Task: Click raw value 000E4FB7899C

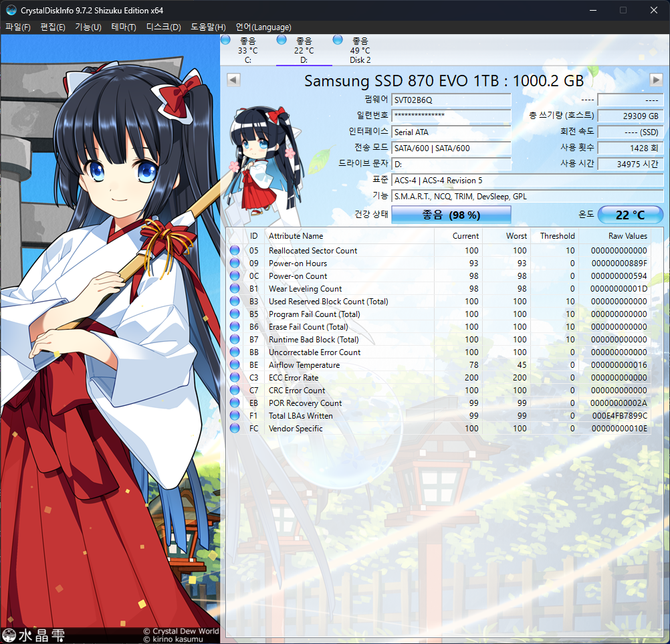Action: pyautogui.click(x=620, y=416)
